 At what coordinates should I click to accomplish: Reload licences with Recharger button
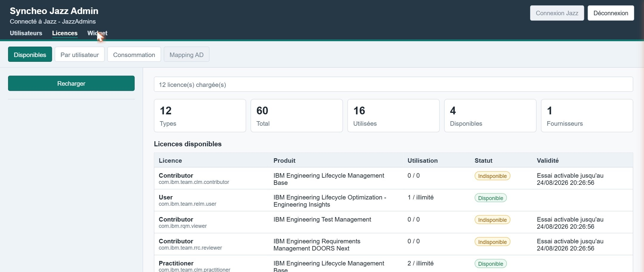71,83
